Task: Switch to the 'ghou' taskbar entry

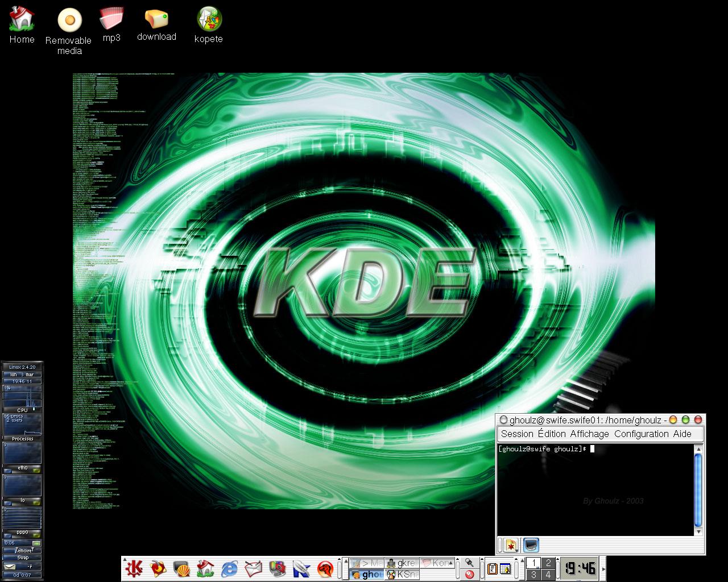Action: click(x=367, y=574)
